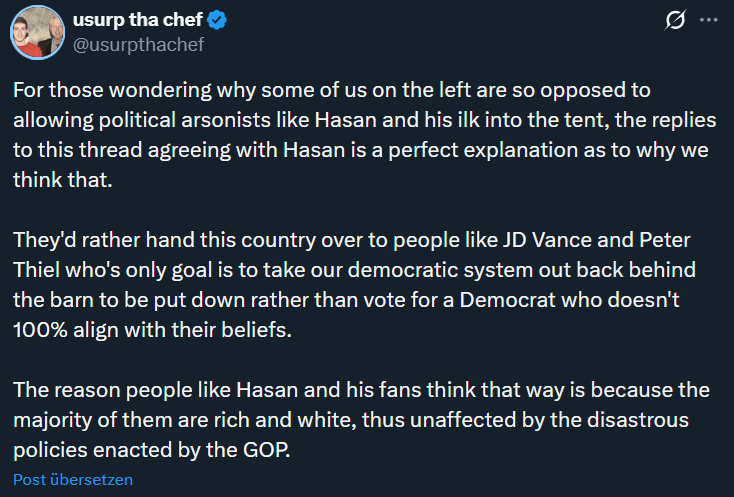Open the Grok explain-post icon
The height and width of the screenshot is (497, 734).
coord(675,20)
